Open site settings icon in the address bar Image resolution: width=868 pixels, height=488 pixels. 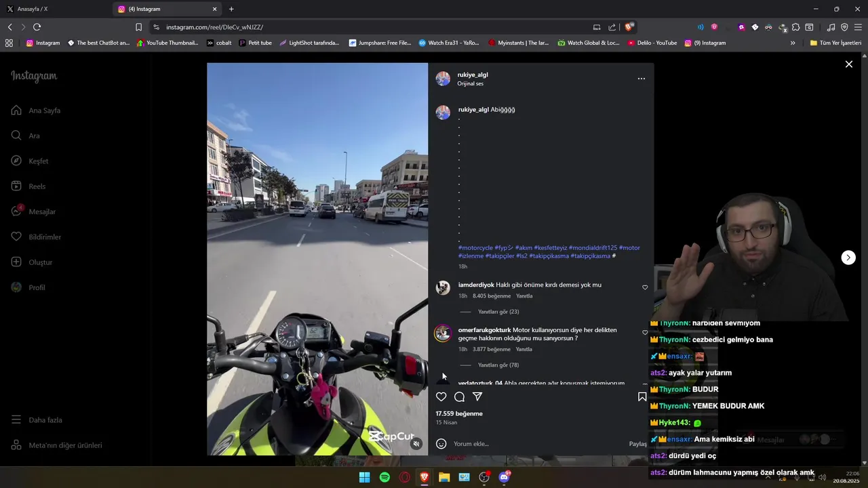coord(156,27)
